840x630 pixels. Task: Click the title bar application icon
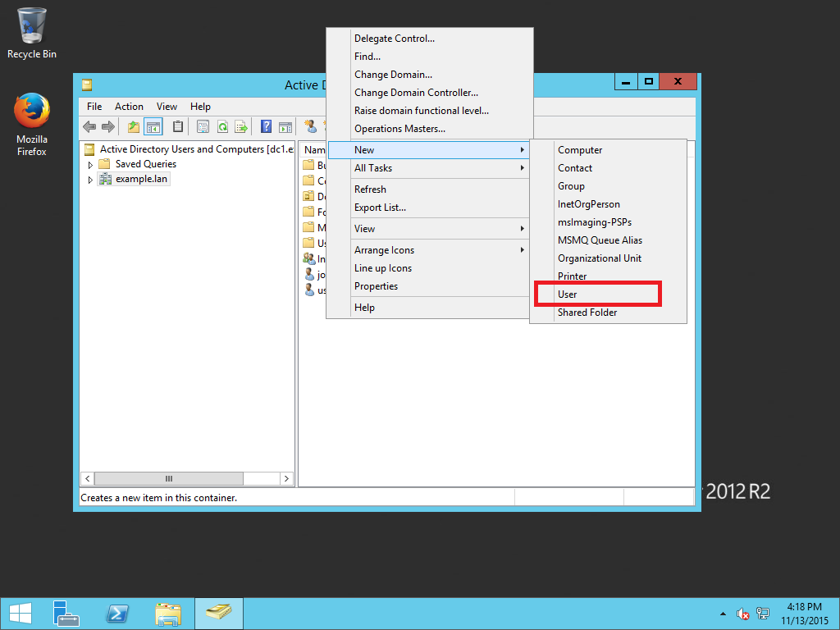87,84
